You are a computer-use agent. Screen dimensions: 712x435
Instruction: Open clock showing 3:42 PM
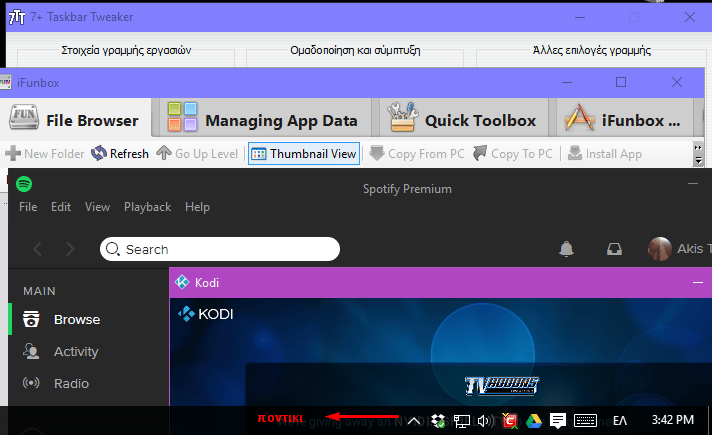click(x=672, y=420)
